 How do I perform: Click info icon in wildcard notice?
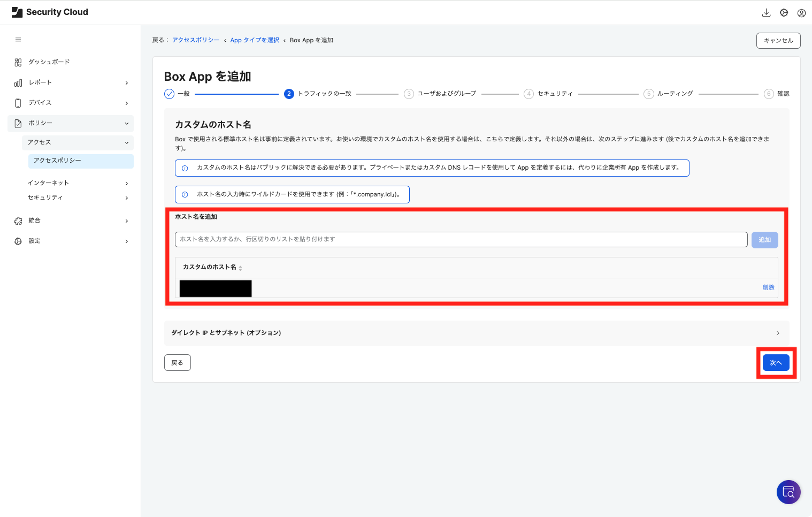click(x=185, y=195)
